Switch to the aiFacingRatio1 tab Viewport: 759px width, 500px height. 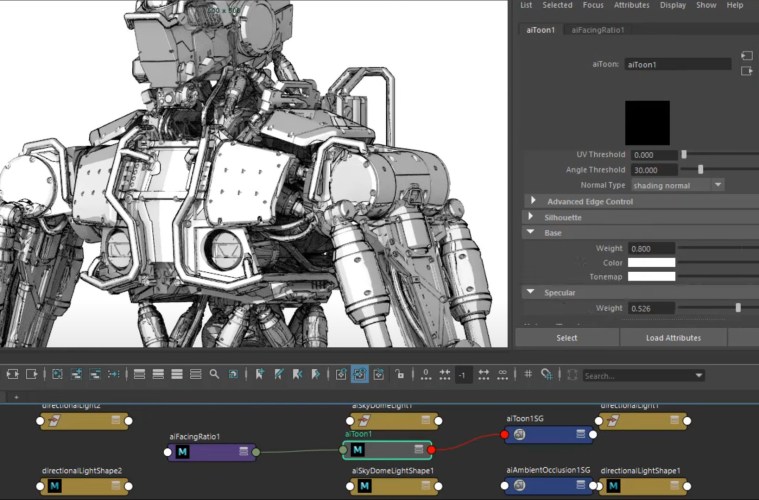pyautogui.click(x=598, y=30)
